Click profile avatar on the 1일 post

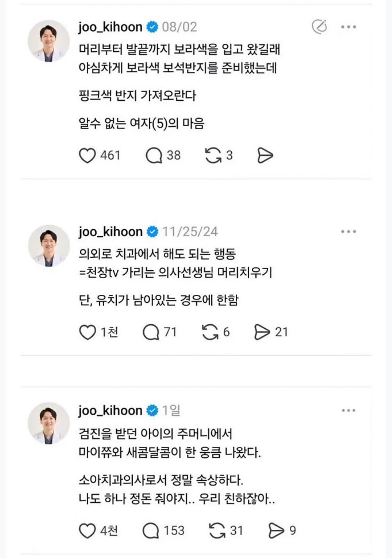click(x=49, y=424)
